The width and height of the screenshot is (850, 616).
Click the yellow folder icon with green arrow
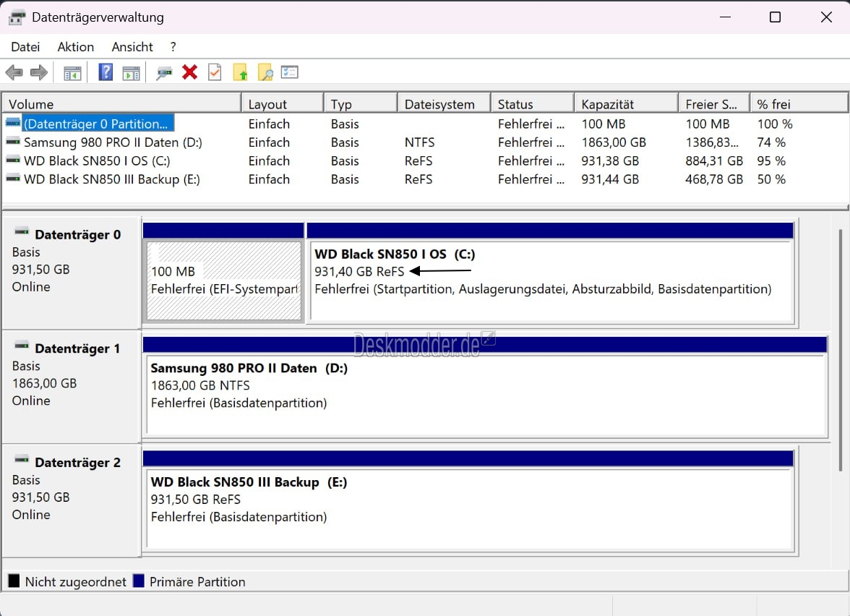click(240, 72)
